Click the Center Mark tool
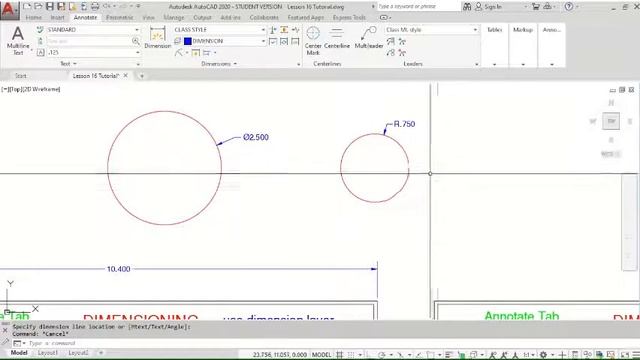640x360 pixels. click(313, 40)
